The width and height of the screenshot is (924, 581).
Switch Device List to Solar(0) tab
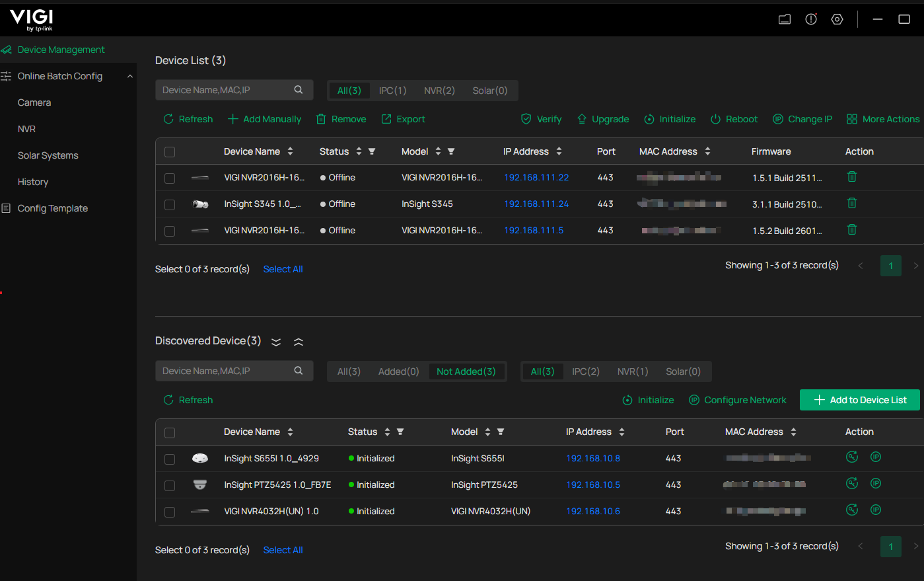point(490,91)
